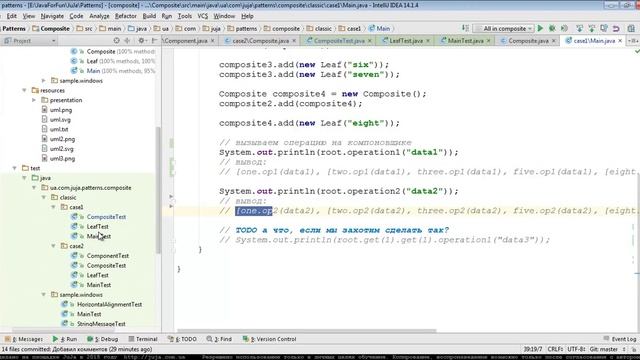
Task: Click the VCS commit changes icon
Action: (591, 29)
